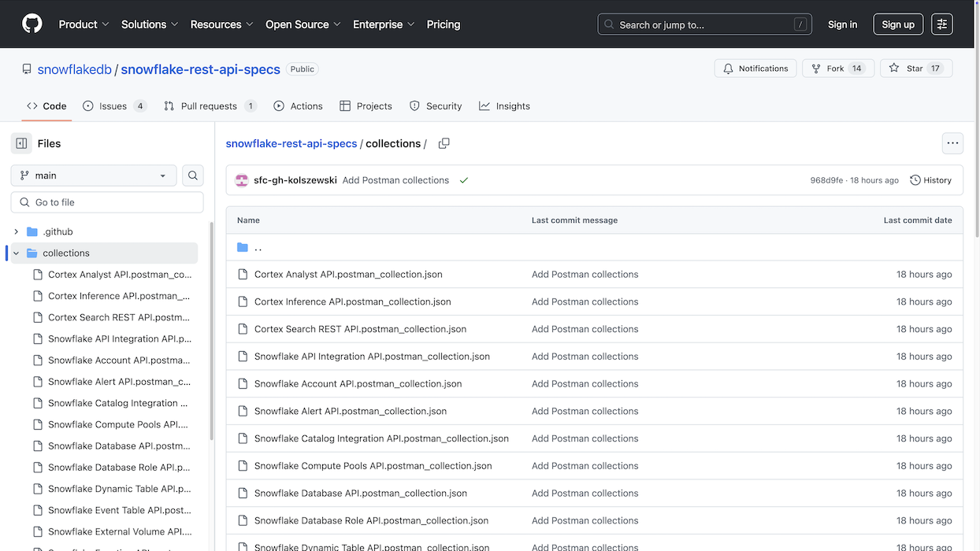Expand the .github folder chevron
Image resolution: width=980 pixels, height=551 pixels.
[x=16, y=231]
